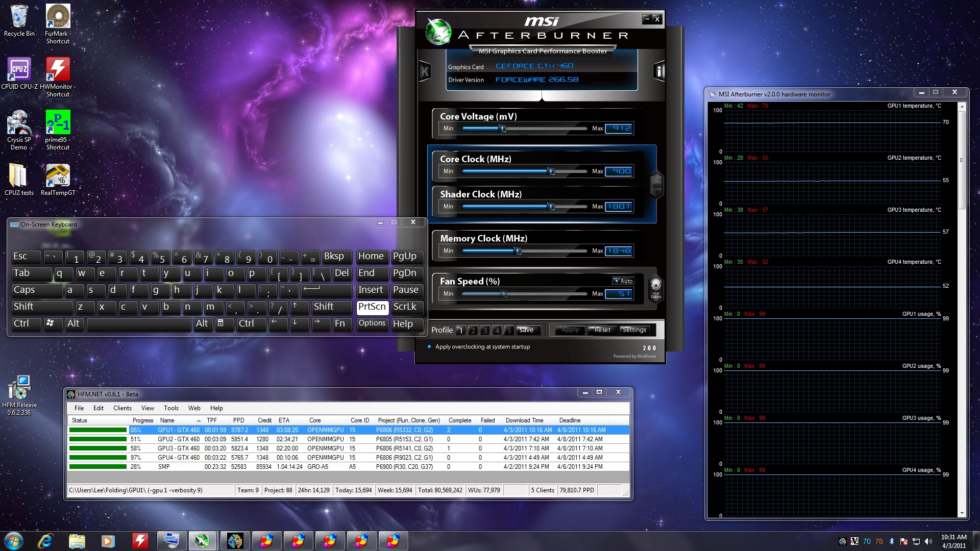980x551 pixels.
Task: Open Internet Explorer from taskbar
Action: (x=45, y=541)
